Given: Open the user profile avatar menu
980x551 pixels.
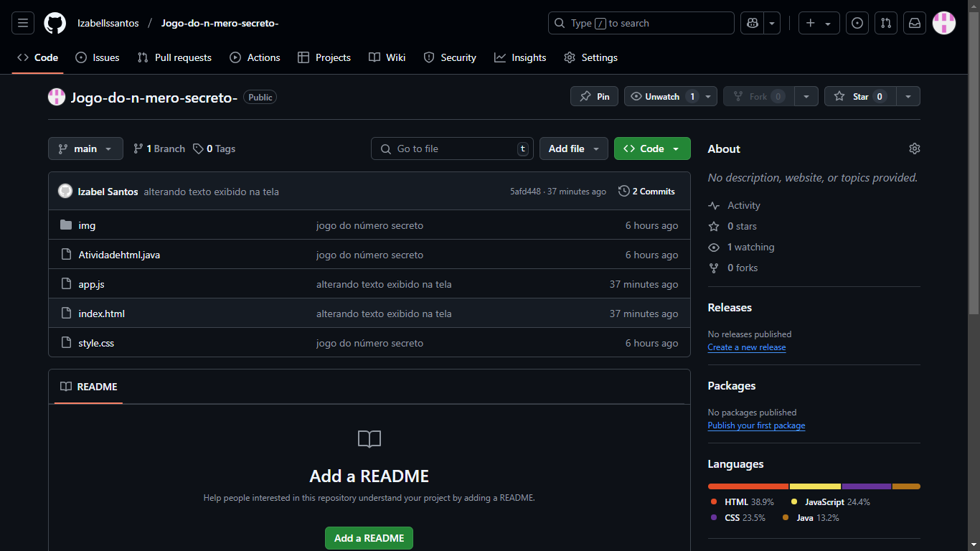Looking at the screenshot, I should [944, 23].
